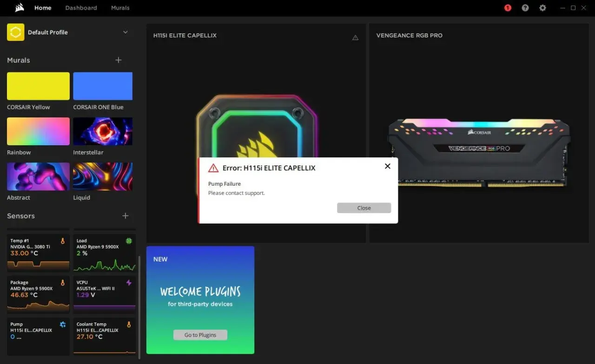This screenshot has width=595, height=364.
Task: Select the Interstellar mural thumbnail
Action: click(103, 131)
